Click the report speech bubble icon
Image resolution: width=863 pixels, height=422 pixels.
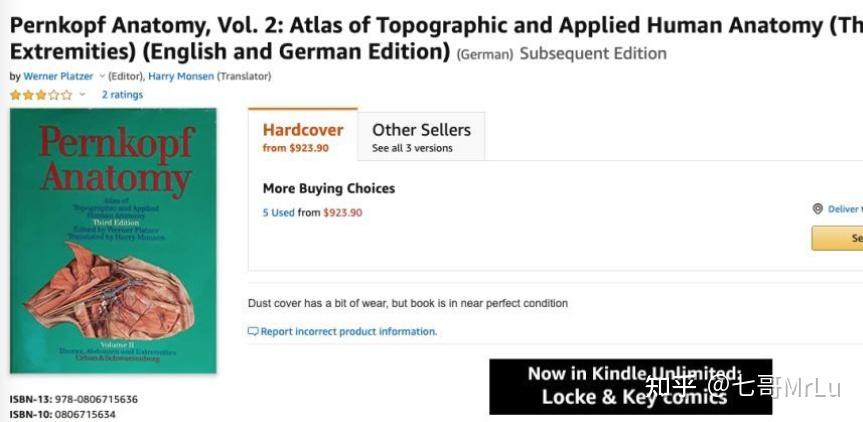pos(253,332)
